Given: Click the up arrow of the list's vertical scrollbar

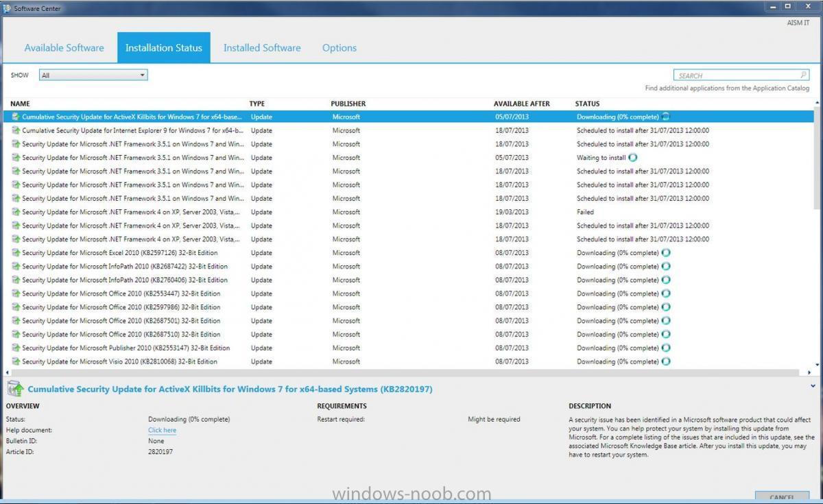Looking at the screenshot, I should coord(816,103).
